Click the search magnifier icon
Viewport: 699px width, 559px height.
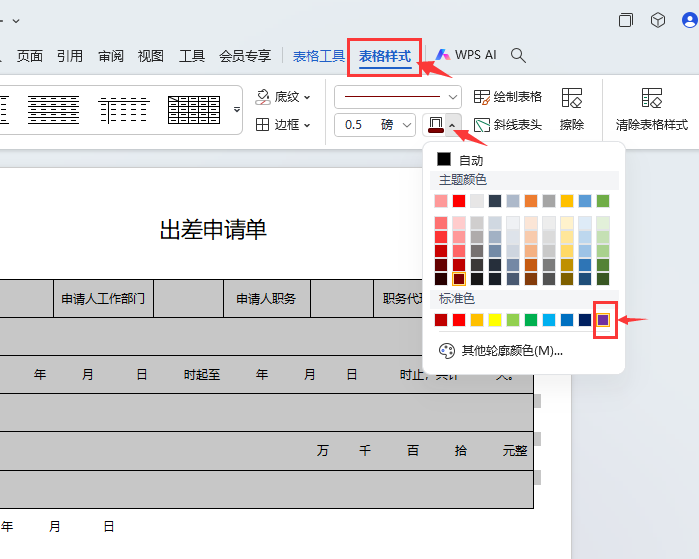click(x=518, y=56)
